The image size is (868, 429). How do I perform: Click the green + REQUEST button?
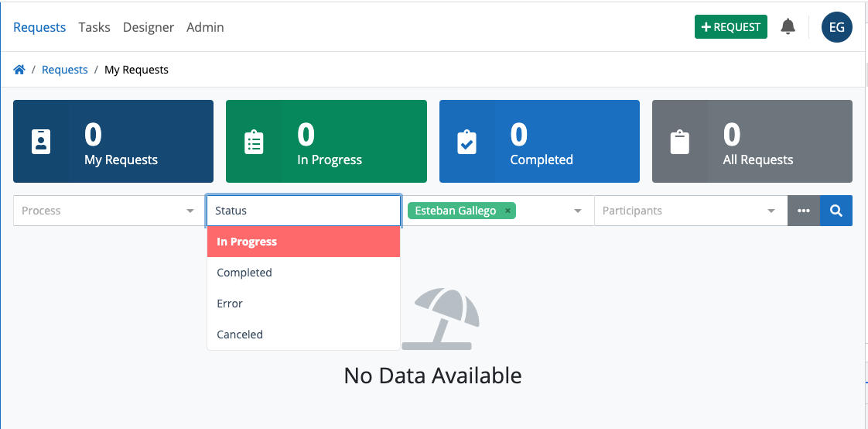tap(731, 26)
